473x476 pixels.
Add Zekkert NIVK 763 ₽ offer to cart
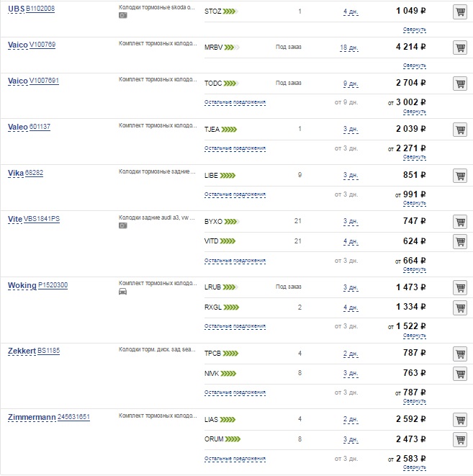click(460, 374)
